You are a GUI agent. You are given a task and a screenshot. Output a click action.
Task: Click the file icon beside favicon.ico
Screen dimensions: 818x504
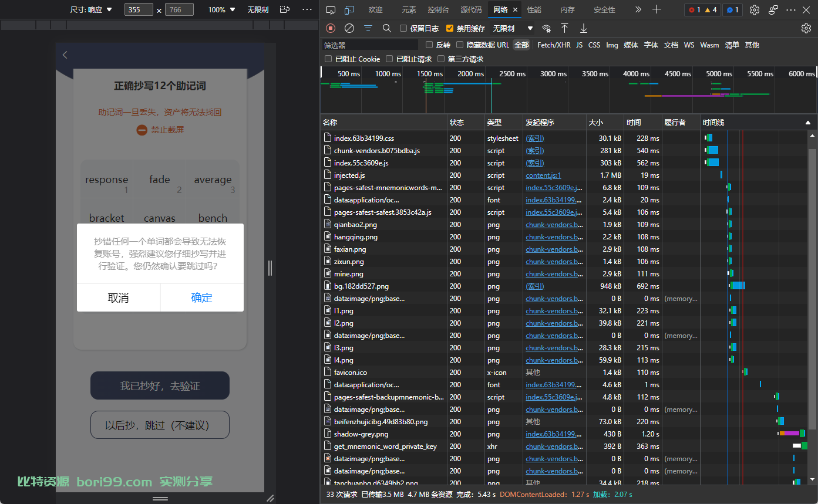[328, 372]
